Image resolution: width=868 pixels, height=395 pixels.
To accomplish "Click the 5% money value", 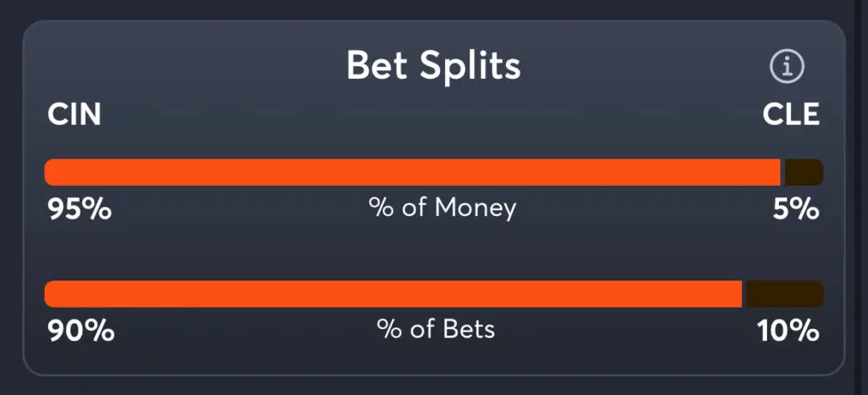I will [x=796, y=209].
